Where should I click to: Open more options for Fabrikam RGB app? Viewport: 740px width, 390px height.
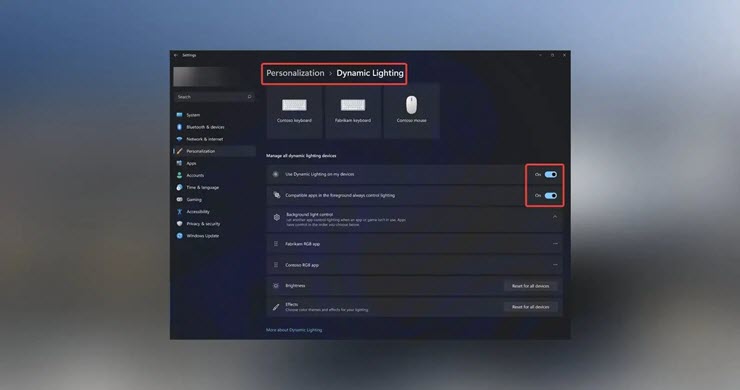[x=555, y=244]
